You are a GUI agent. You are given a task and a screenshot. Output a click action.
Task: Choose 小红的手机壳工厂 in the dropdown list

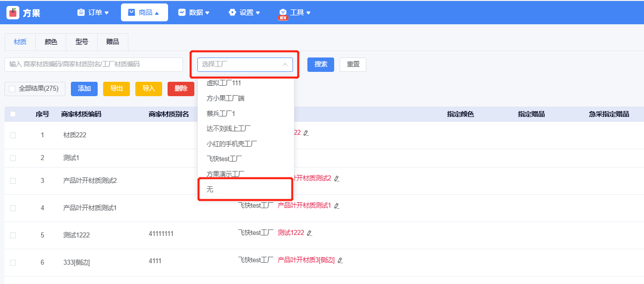tap(232, 144)
